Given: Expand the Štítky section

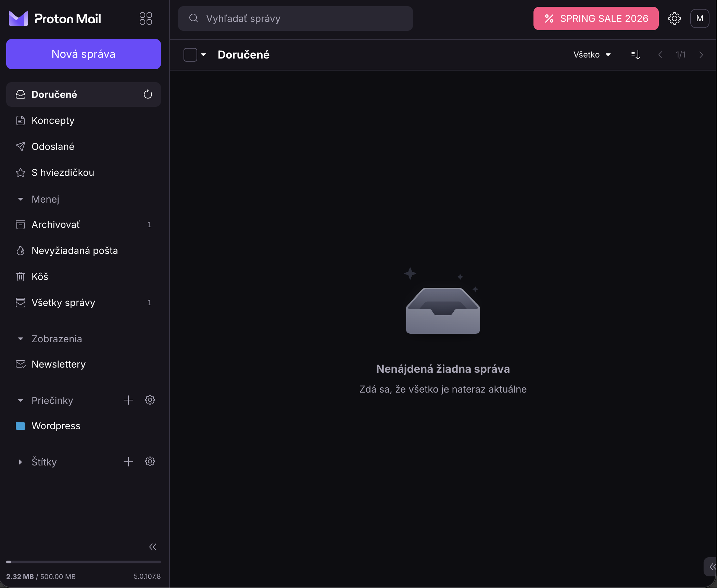Looking at the screenshot, I should [21, 462].
